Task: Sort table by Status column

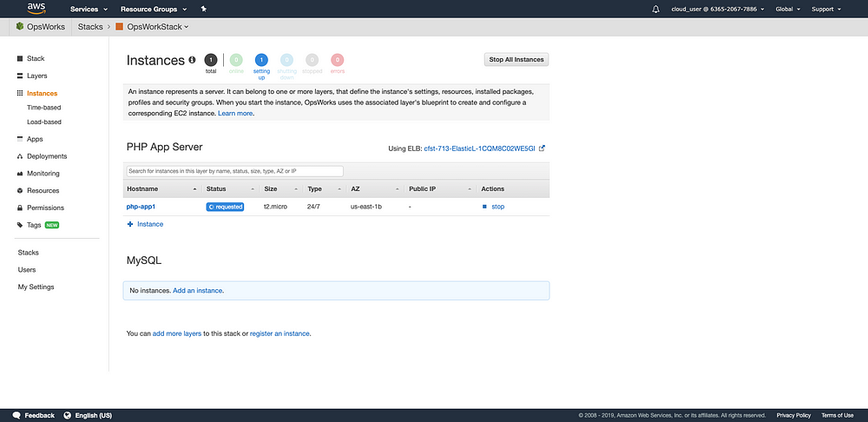Action: tap(230, 188)
